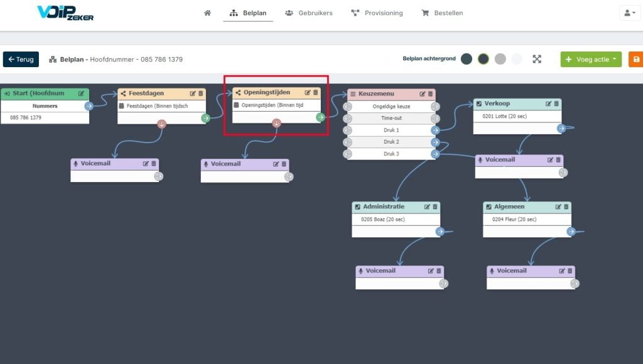Click the Administratie node output connector

[x=440, y=232]
